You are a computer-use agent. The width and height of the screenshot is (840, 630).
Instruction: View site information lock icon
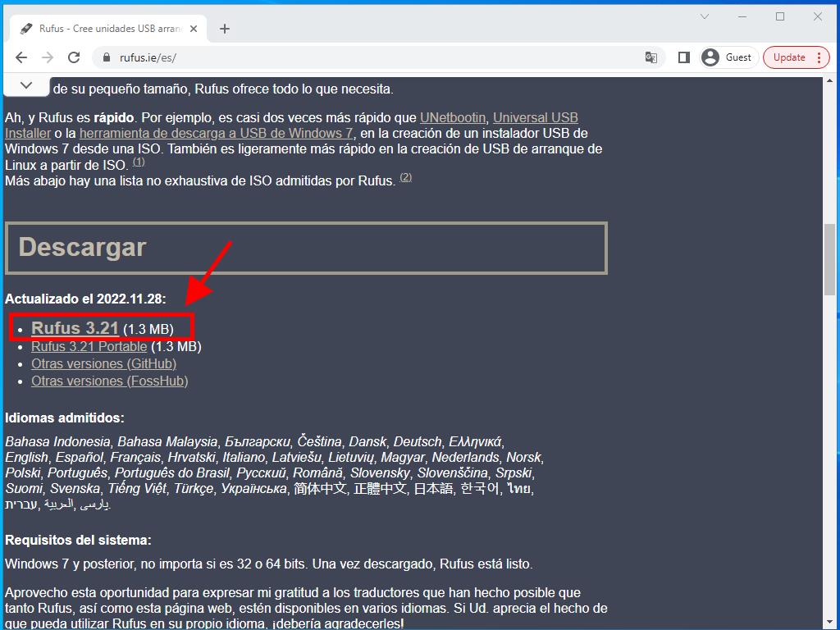click(x=106, y=57)
